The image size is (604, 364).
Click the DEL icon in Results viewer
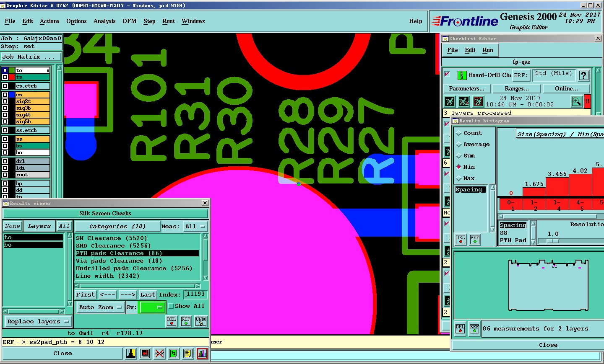point(172,321)
